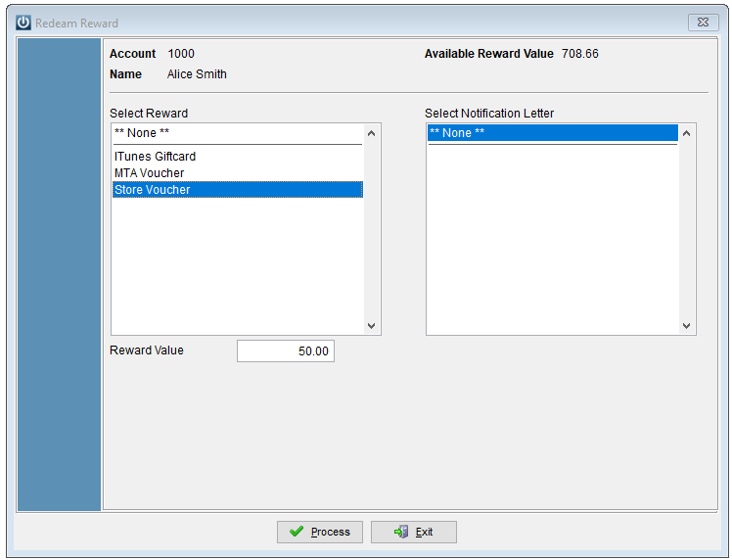Viewport: 732px width, 560px height.
Task: Click the Process button
Action: tap(320, 532)
